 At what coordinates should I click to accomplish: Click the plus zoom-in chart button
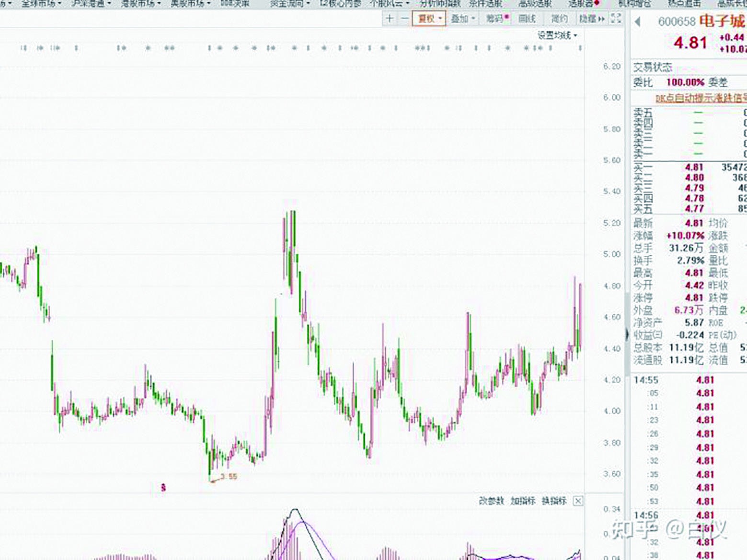390,19
